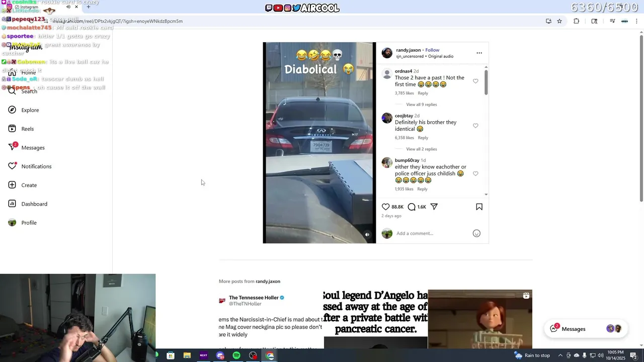Show hidden system tray icons chevron
The width and height of the screenshot is (644, 362).
[560, 355]
